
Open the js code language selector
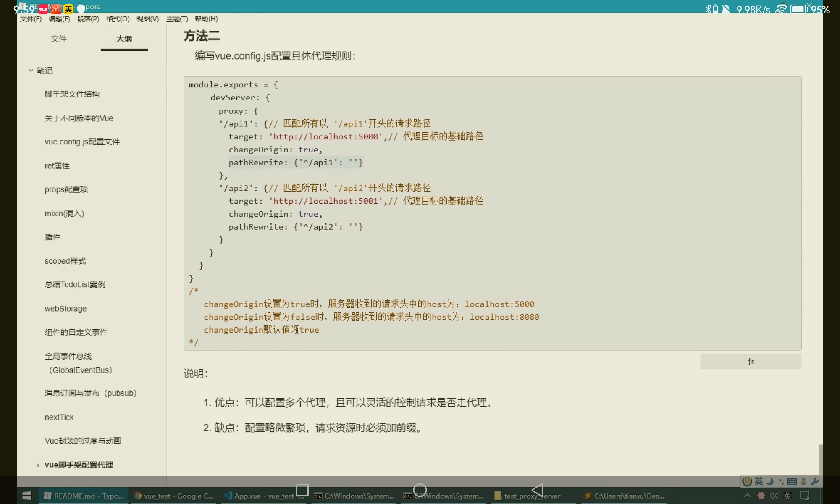pos(751,361)
